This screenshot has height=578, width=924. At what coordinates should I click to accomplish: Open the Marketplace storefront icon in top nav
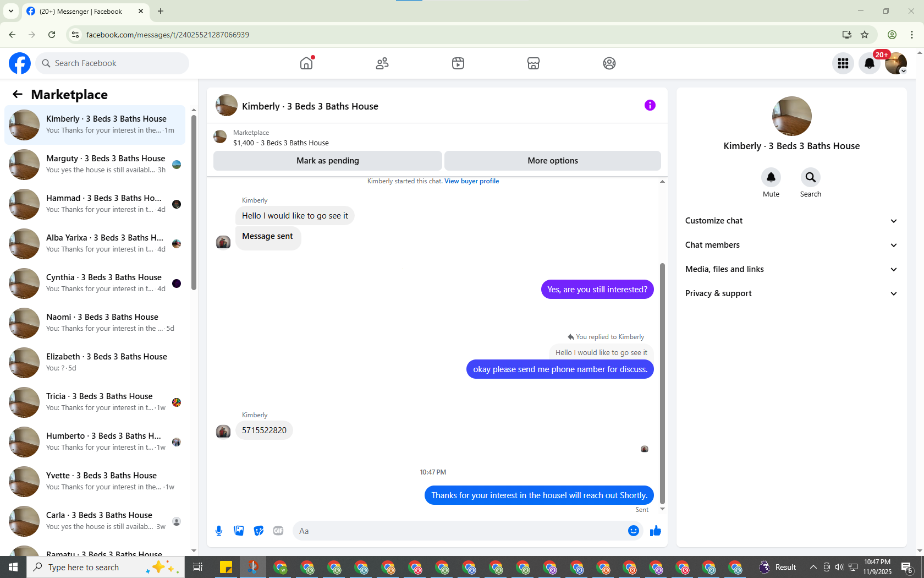(533, 63)
